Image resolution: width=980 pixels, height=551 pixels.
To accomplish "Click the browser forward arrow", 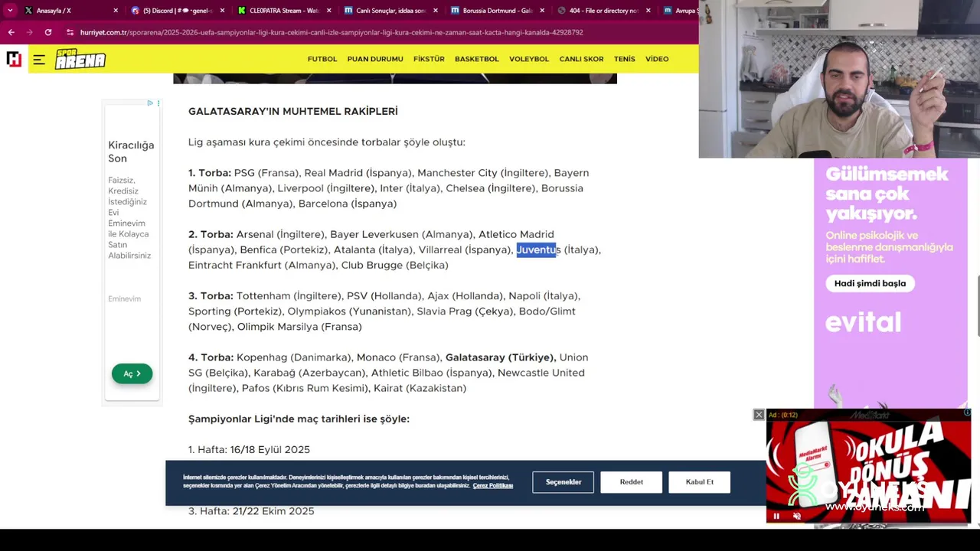I will click(29, 32).
